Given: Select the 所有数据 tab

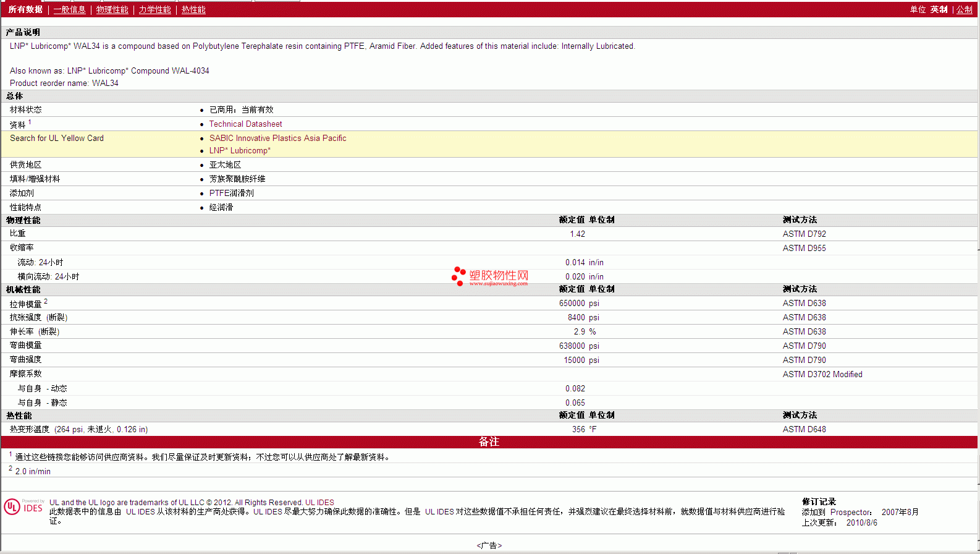Looking at the screenshot, I should (25, 9).
